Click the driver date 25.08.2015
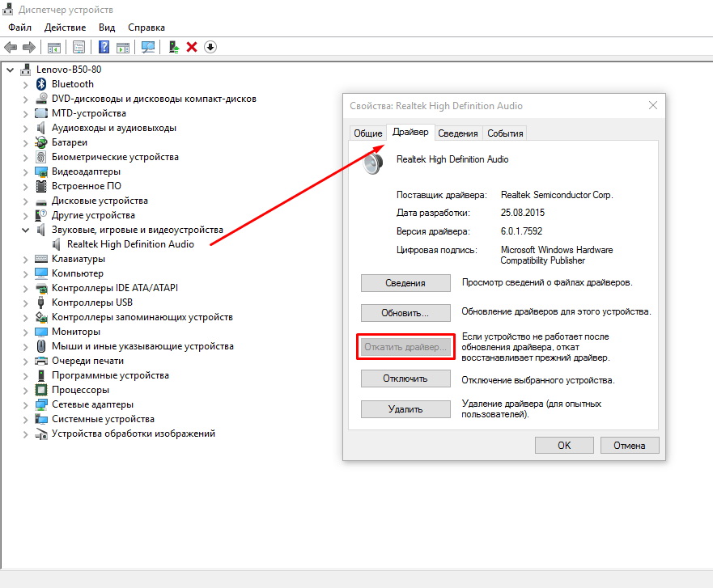Viewport: 713px width, 588px height. click(523, 213)
